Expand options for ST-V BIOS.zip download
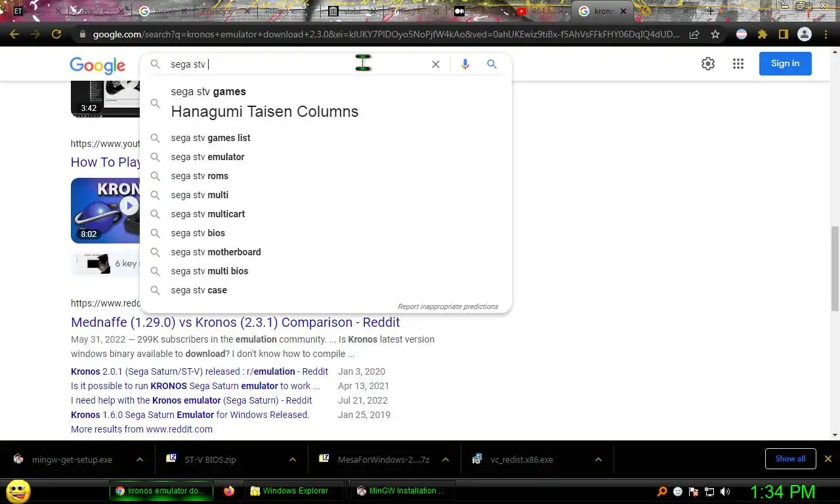 [293, 459]
